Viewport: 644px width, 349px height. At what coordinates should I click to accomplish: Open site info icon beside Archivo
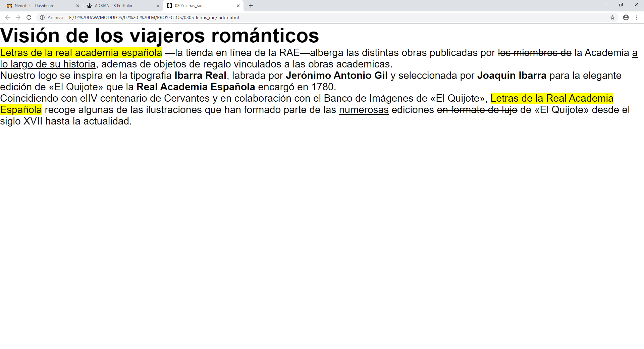[42, 17]
